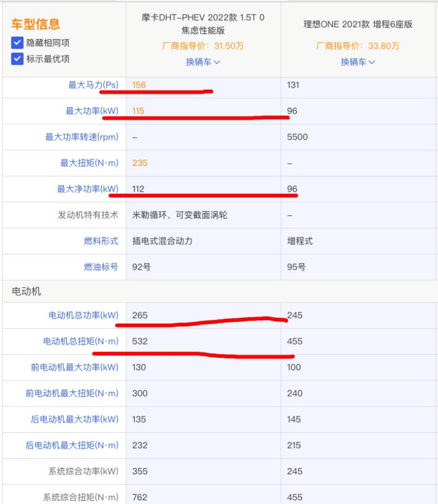This screenshot has width=438, height=504.
Task: Select the 发动机特有技术 row label
Action: (x=88, y=215)
